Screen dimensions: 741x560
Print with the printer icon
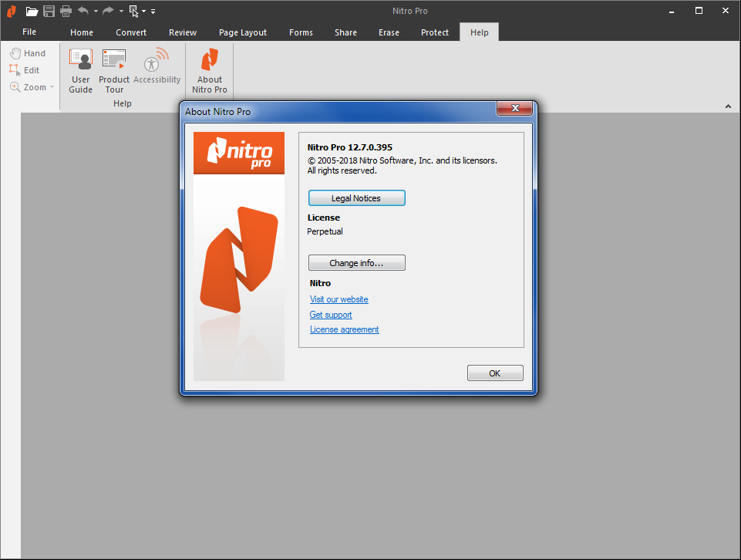(x=66, y=11)
